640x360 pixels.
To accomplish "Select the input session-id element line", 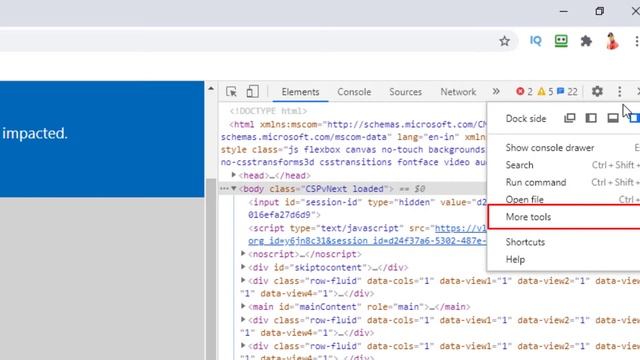I will pos(367,208).
